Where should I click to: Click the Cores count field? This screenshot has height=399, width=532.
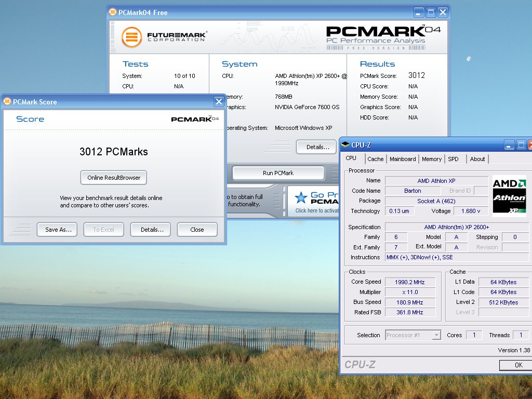[474, 335]
